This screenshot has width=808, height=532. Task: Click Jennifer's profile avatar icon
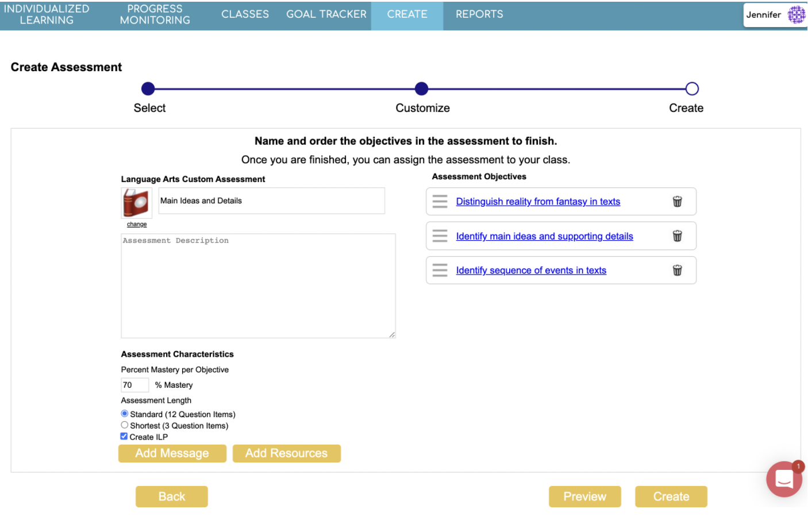coord(797,14)
